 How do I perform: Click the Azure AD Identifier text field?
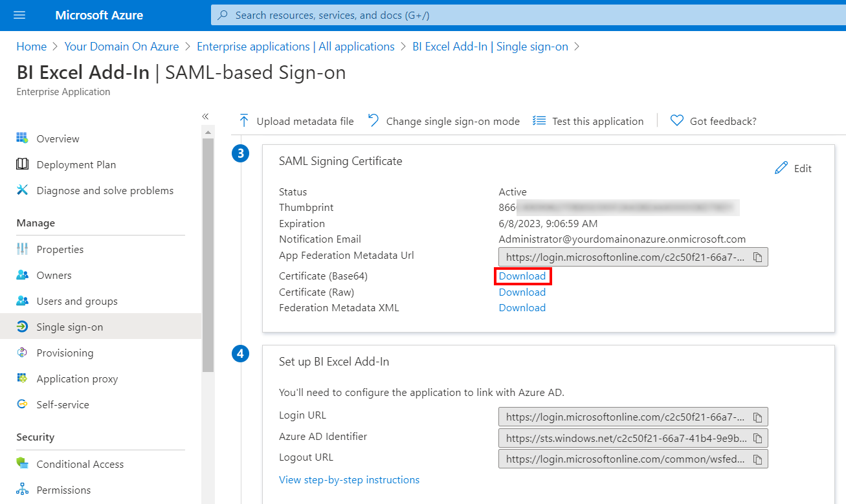633,438
